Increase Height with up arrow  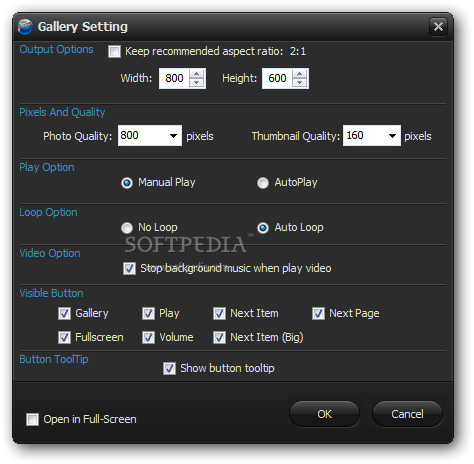point(300,74)
